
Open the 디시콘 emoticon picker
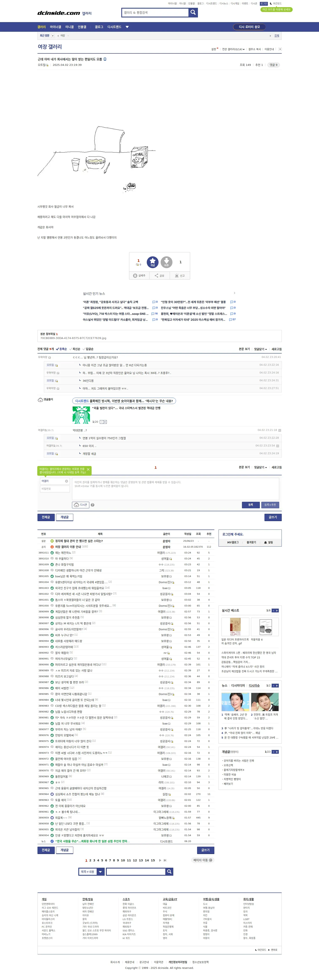[x=80, y=505]
